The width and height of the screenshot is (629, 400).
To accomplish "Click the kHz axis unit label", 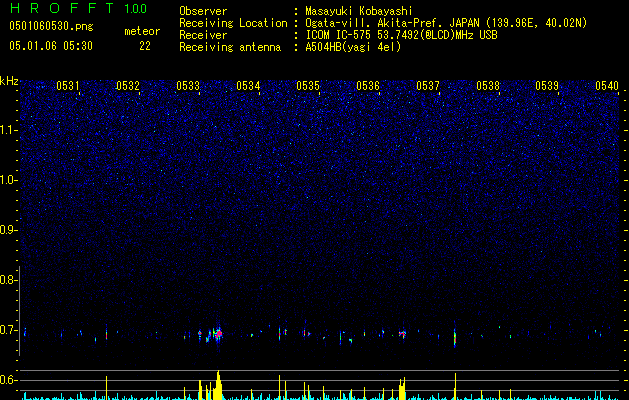I will point(9,81).
